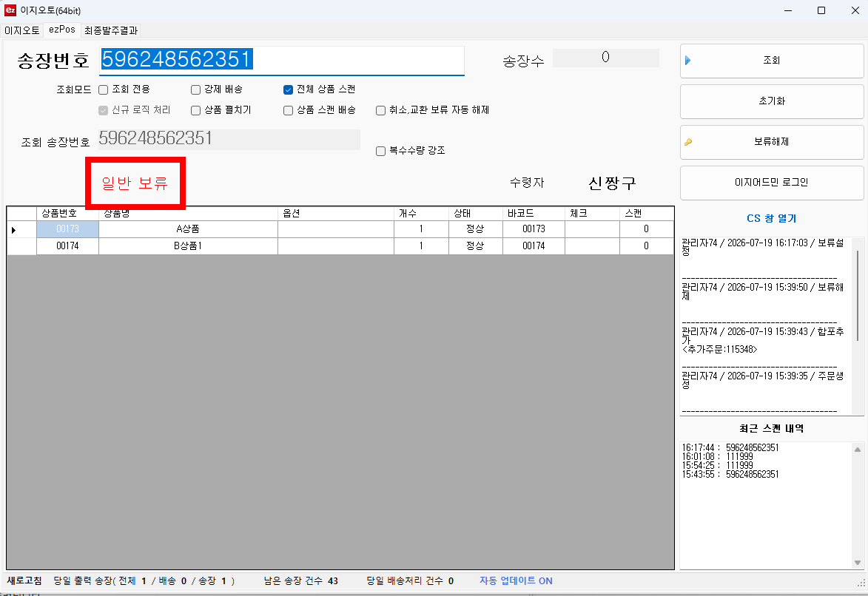Viewport: 868px width, 596px height.
Task: Sort by the 상품번호 column header
Action: click(67, 214)
